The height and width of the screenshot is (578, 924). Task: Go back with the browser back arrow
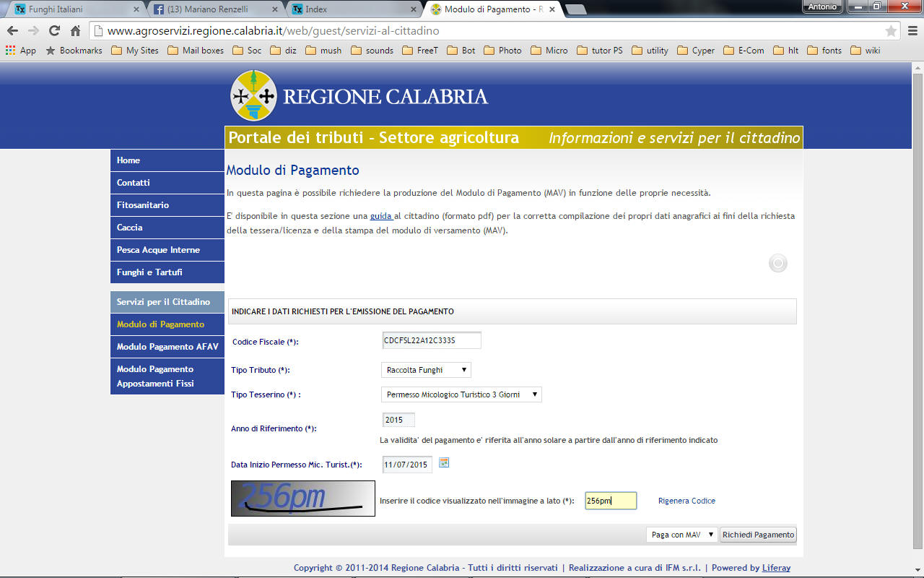coord(12,31)
